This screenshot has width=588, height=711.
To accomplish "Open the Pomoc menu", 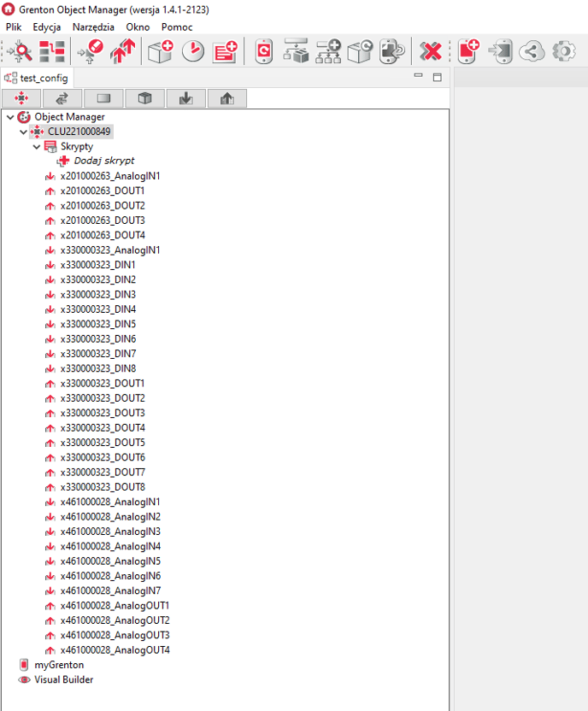I will [x=177, y=27].
